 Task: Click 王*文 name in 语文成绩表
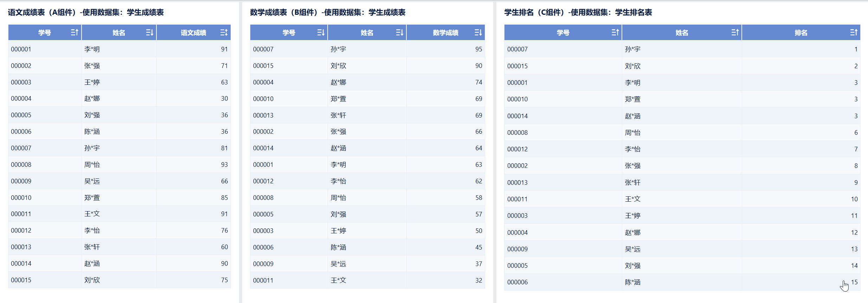tap(92, 214)
